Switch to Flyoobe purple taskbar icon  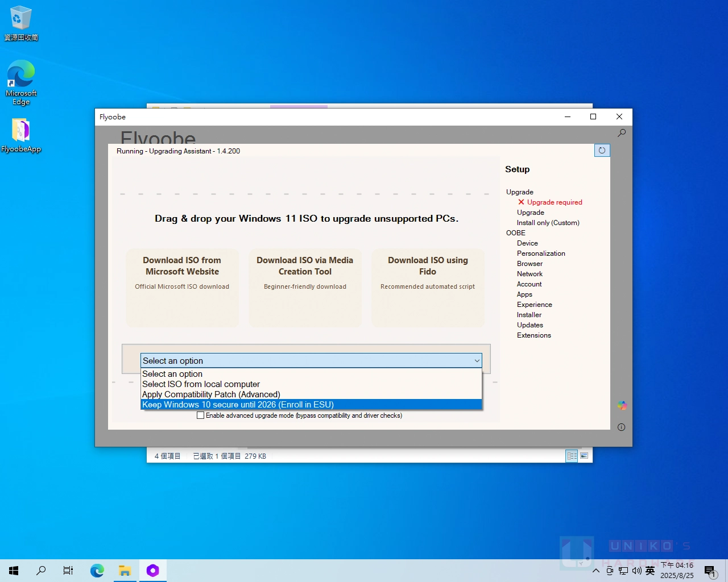pyautogui.click(x=152, y=570)
